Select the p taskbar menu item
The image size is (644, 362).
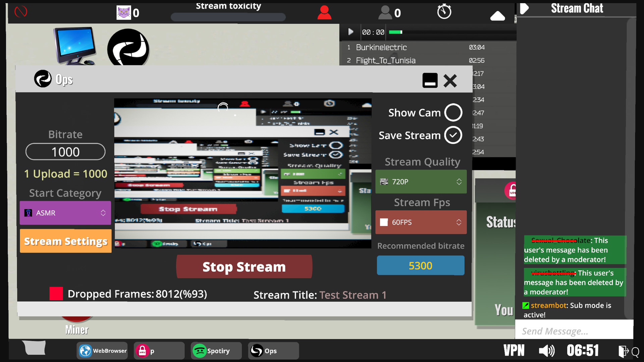click(x=160, y=351)
